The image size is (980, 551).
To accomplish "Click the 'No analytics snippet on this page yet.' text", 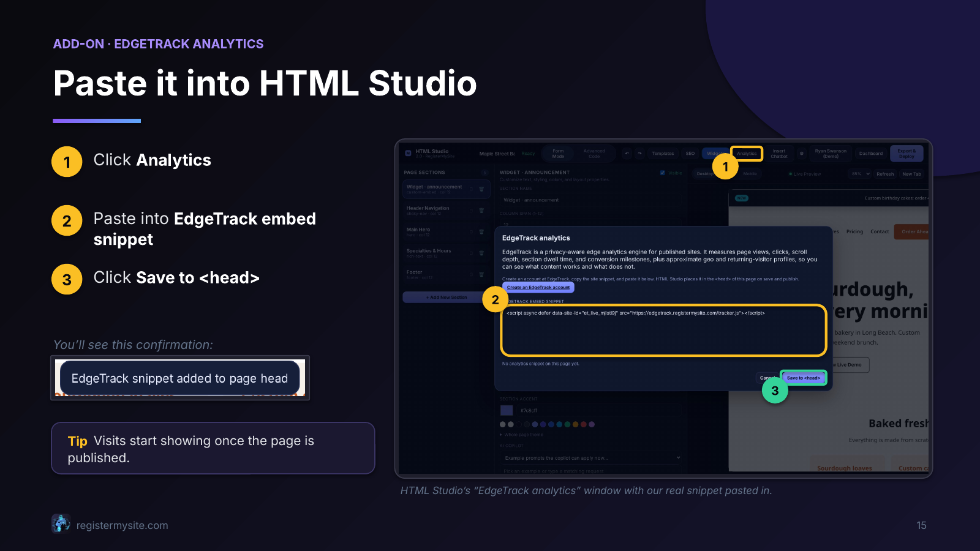I will click(540, 364).
